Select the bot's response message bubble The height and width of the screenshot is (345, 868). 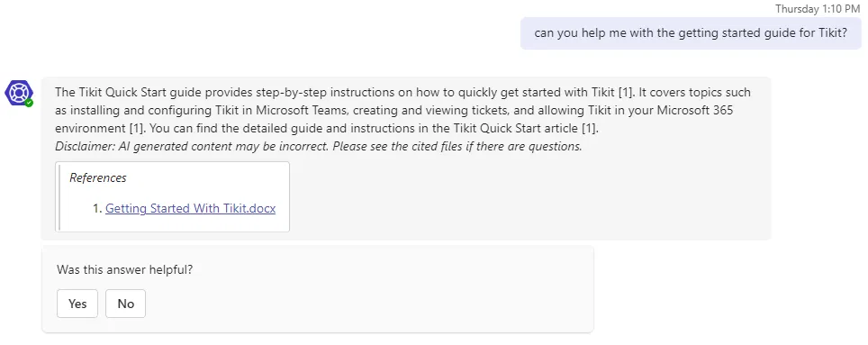pyautogui.click(x=406, y=158)
